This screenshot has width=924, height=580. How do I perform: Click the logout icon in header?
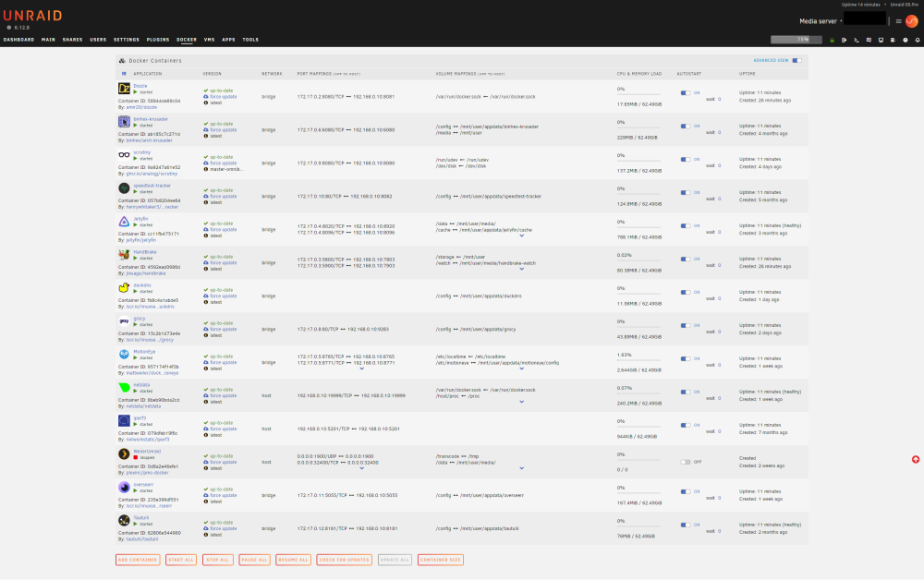click(x=844, y=40)
